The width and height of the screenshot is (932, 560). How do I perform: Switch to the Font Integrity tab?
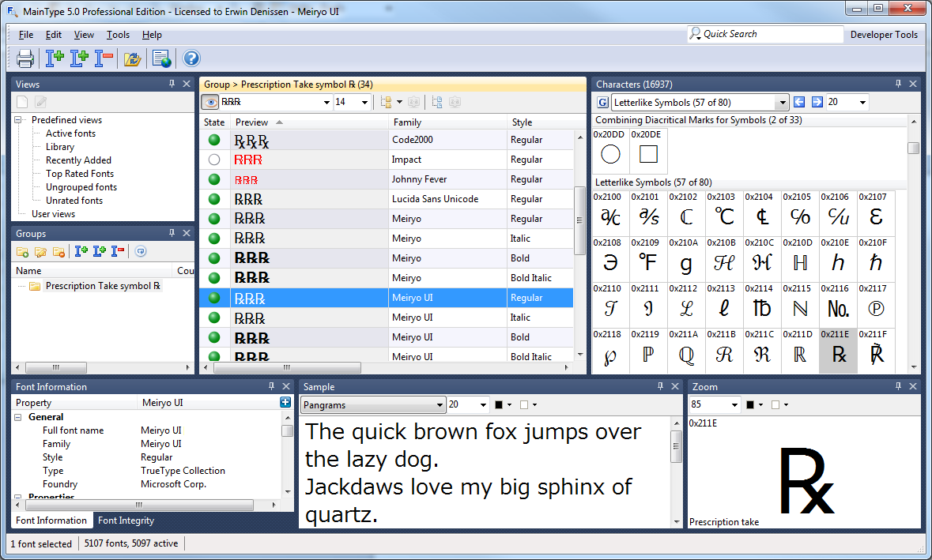[126, 521]
